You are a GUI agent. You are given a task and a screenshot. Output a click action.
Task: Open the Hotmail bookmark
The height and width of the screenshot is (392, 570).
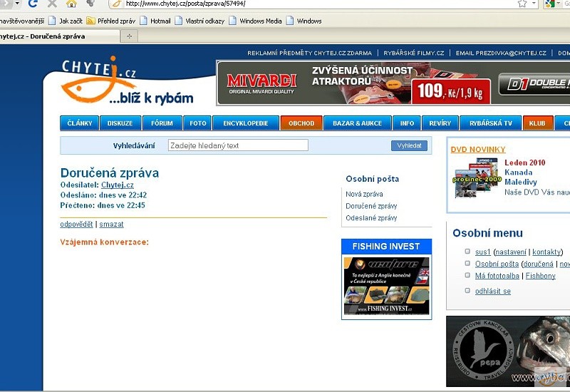[x=155, y=21]
